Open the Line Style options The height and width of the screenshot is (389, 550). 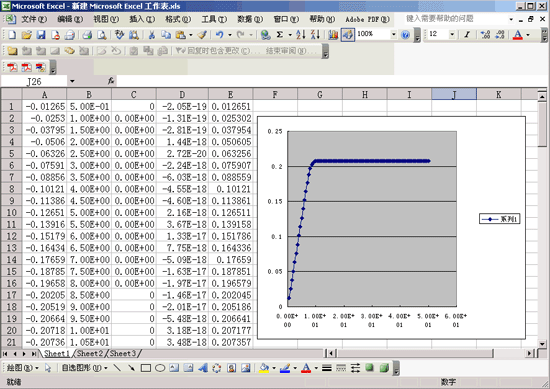pos(327,368)
